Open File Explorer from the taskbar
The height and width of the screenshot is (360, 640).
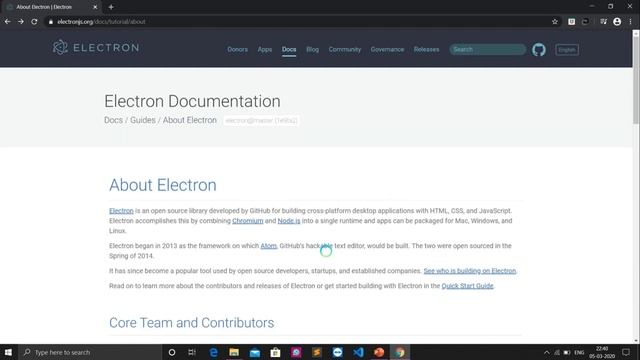coord(234,352)
